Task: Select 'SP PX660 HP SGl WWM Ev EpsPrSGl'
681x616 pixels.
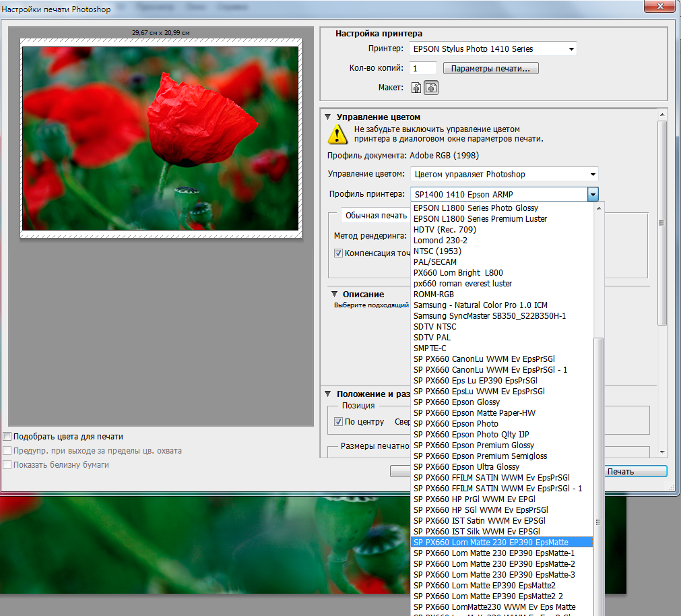Action: 502,510
